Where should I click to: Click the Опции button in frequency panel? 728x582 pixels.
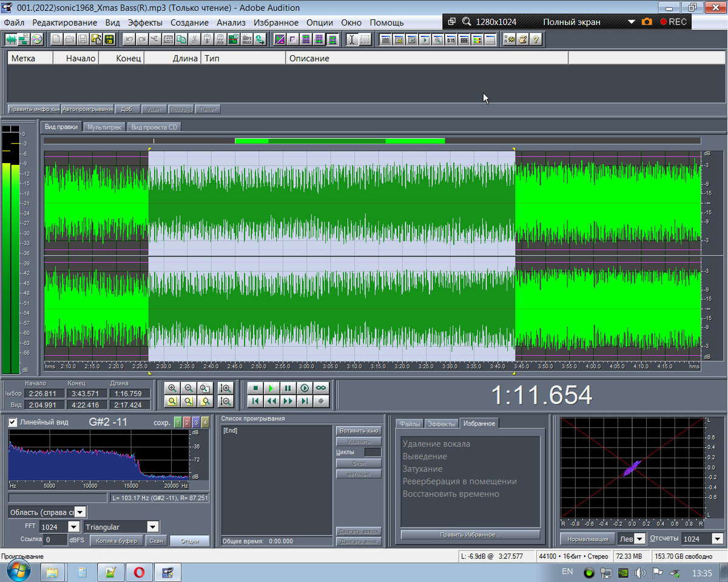(x=189, y=541)
